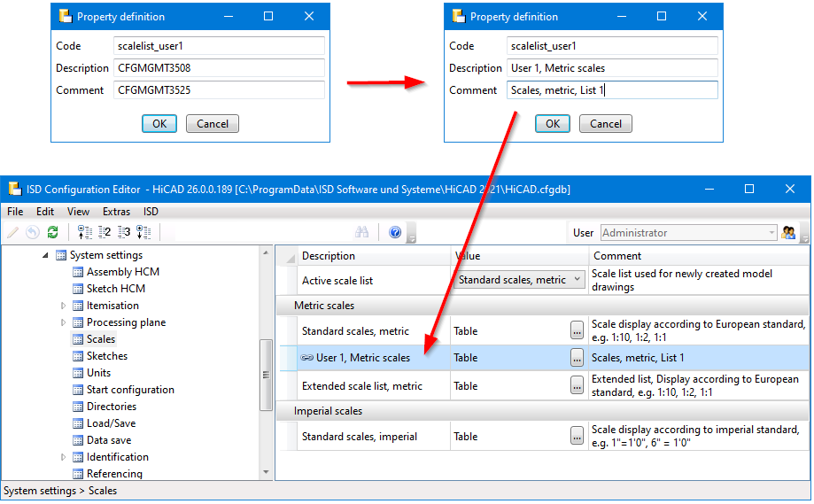Image resolution: width=814 pixels, height=504 pixels.
Task: Click the Sketch HCM table icon
Action: 78,289
